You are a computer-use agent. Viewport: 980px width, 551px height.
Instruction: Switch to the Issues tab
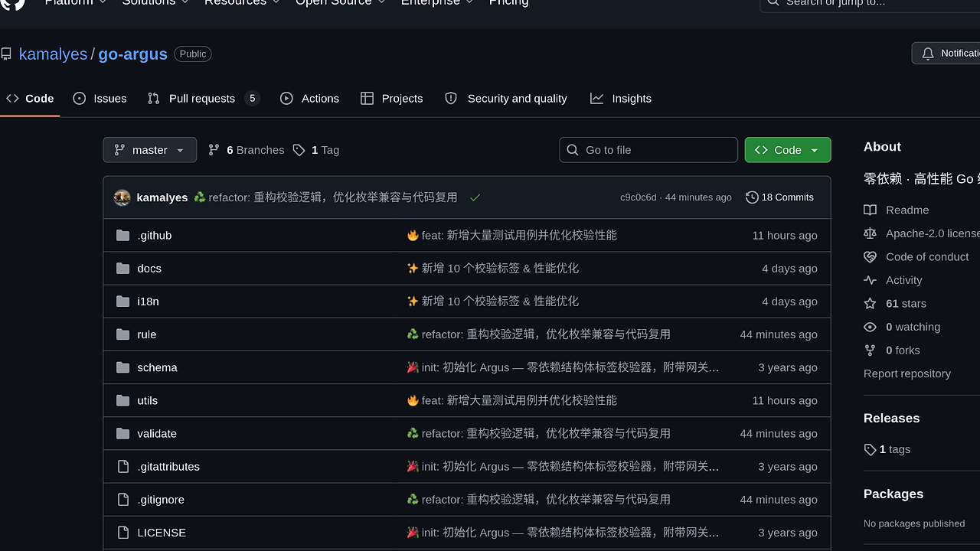(x=100, y=99)
